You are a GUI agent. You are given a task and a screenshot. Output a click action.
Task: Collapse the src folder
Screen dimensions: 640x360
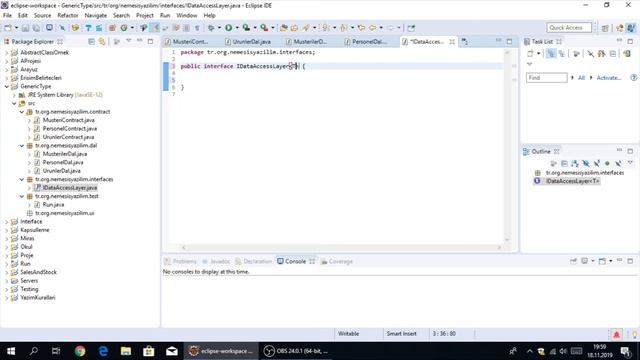coord(14,103)
